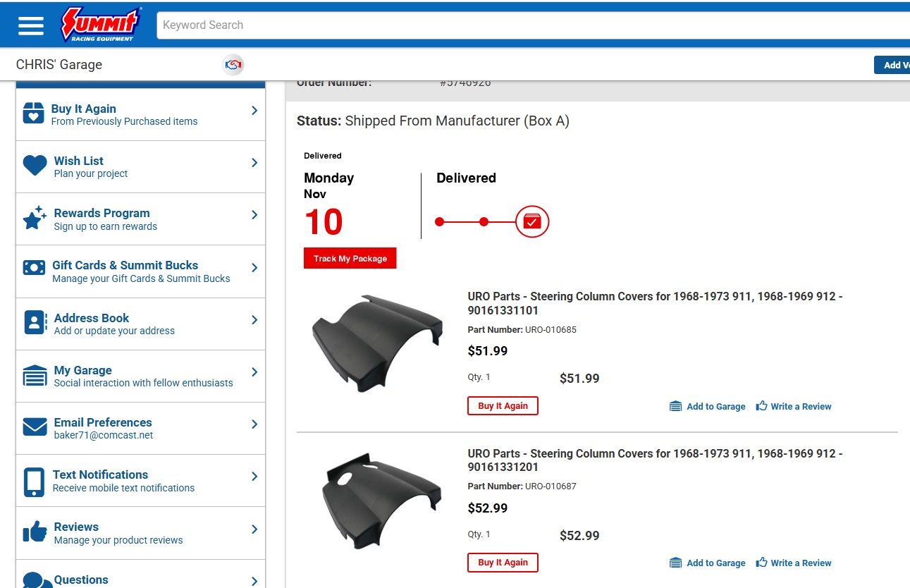The width and height of the screenshot is (910, 588).
Task: Click the Rewards Program star icon
Action: click(35, 219)
